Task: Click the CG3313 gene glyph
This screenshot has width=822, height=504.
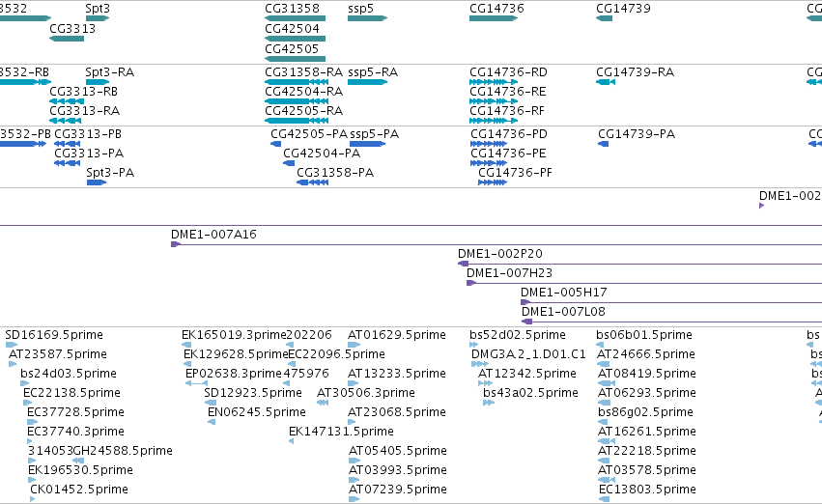Action: point(67,39)
